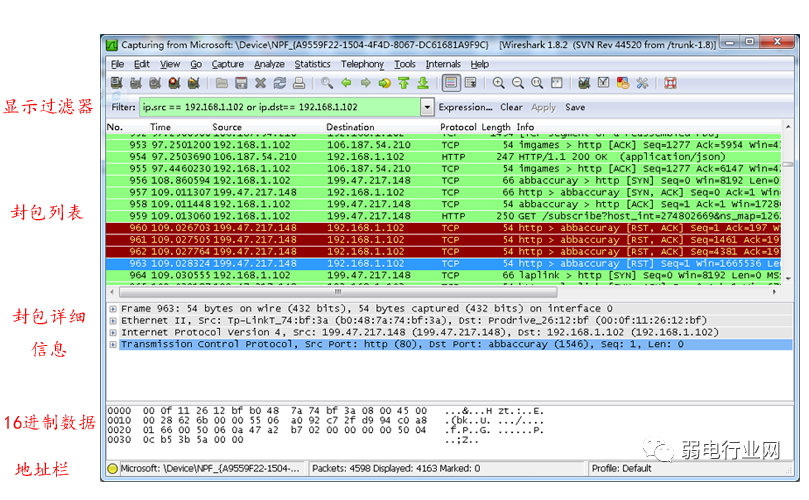
Task: Select packet 964 laplink SYN row
Action: pyautogui.click(x=443, y=276)
